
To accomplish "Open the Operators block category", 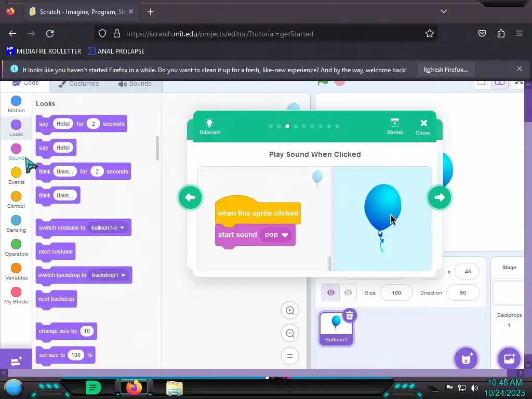I will (x=16, y=248).
